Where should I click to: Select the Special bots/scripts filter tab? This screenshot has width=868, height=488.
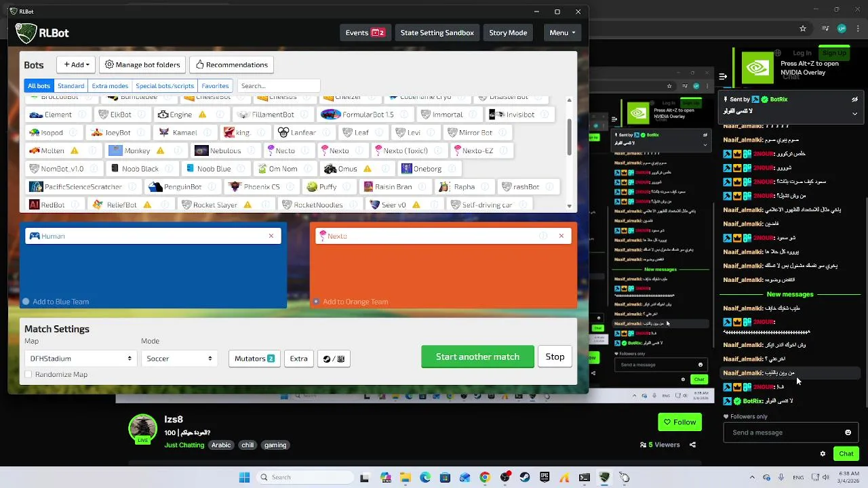[x=165, y=85]
